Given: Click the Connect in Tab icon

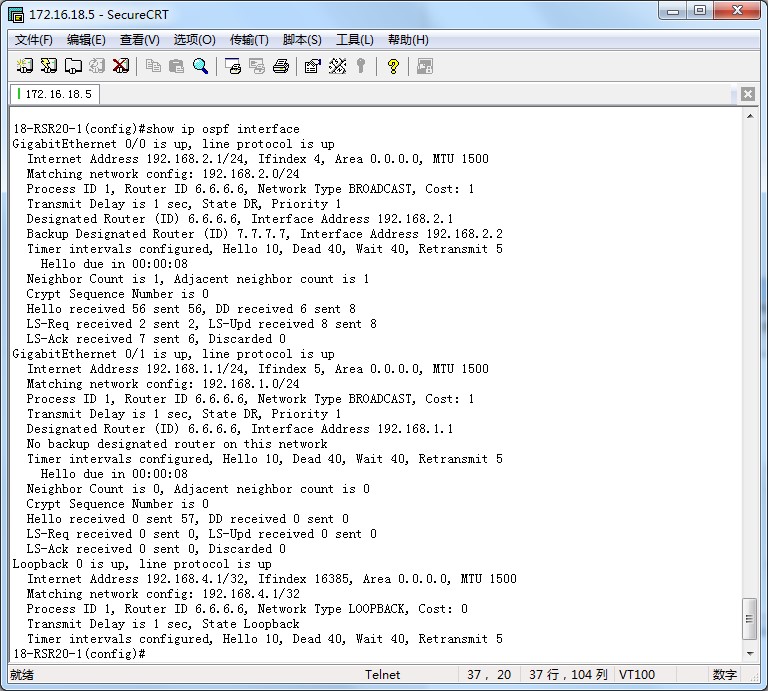Looking at the screenshot, I should 73,66.
